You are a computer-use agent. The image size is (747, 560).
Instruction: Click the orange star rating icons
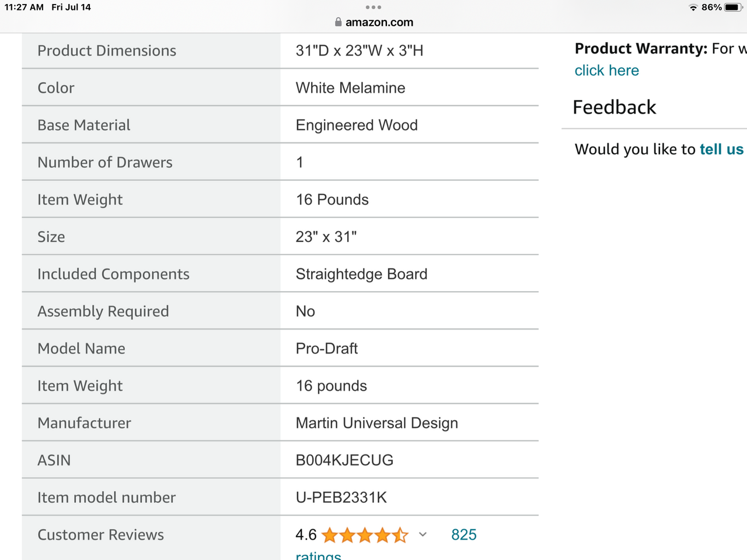(x=365, y=535)
